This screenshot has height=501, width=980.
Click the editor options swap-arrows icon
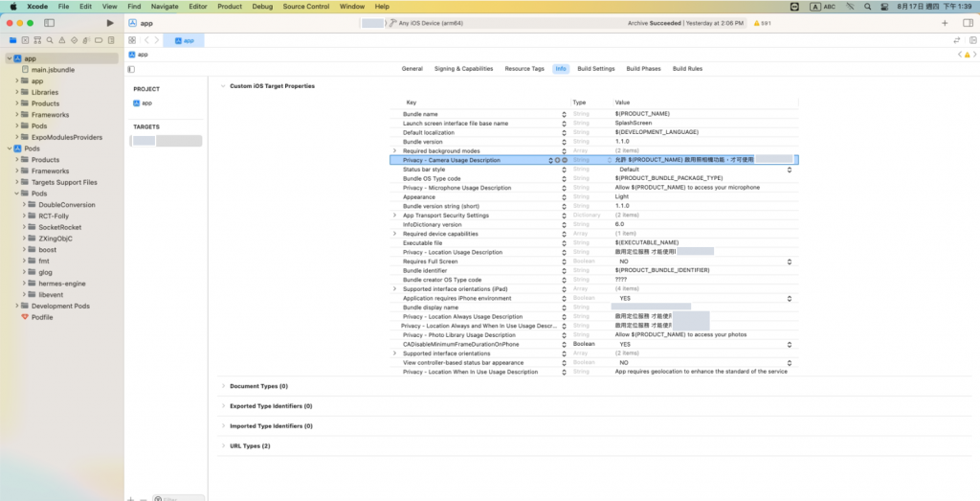point(957,40)
